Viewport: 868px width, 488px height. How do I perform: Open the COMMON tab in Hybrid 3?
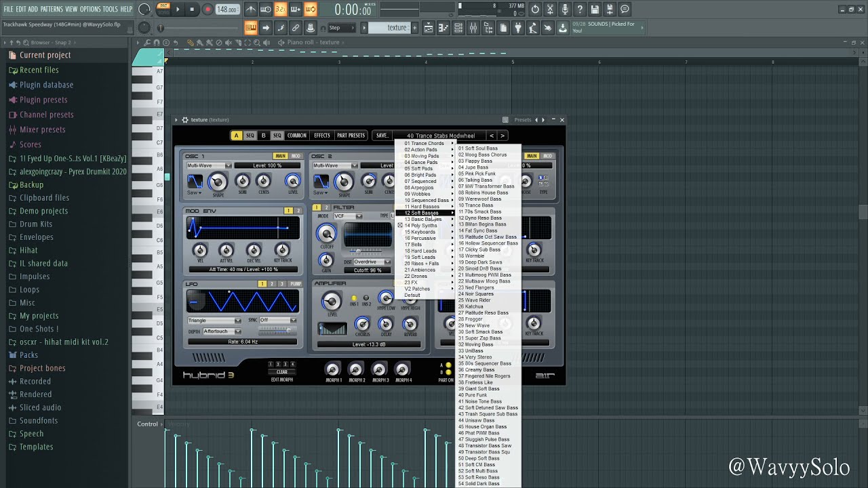pos(297,136)
